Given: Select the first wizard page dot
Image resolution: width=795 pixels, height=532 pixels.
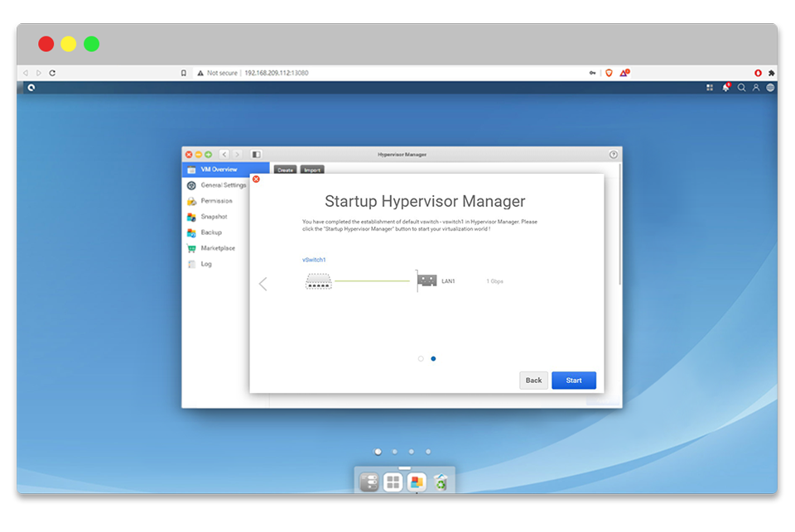Looking at the screenshot, I should pos(421,359).
